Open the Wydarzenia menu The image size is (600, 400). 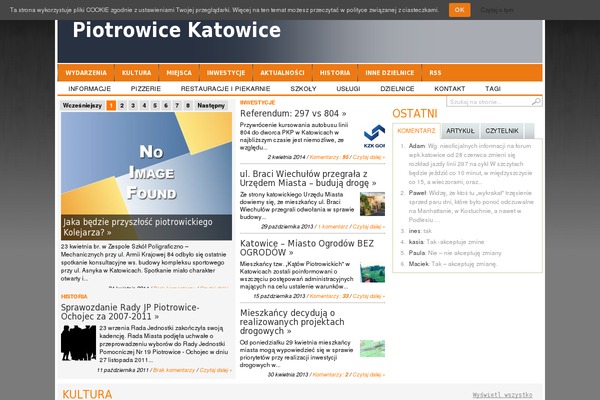pyautogui.click(x=86, y=73)
